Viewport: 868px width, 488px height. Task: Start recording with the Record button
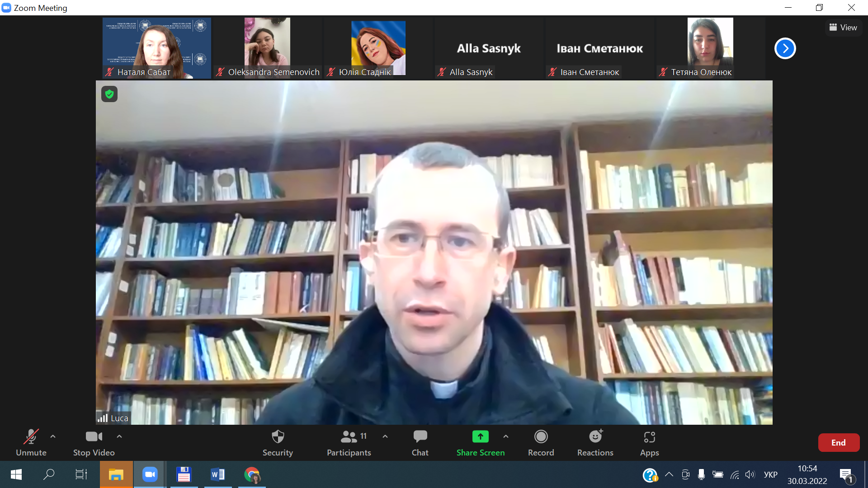541,442
